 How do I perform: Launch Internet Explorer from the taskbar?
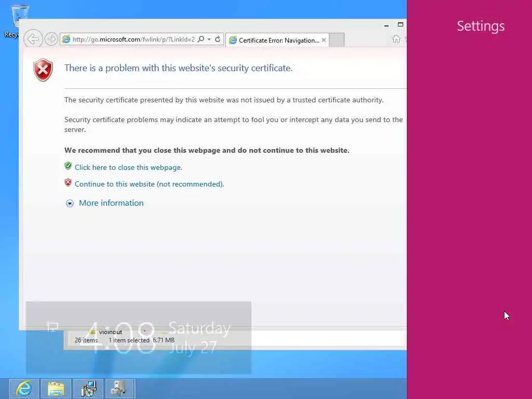[24, 389]
